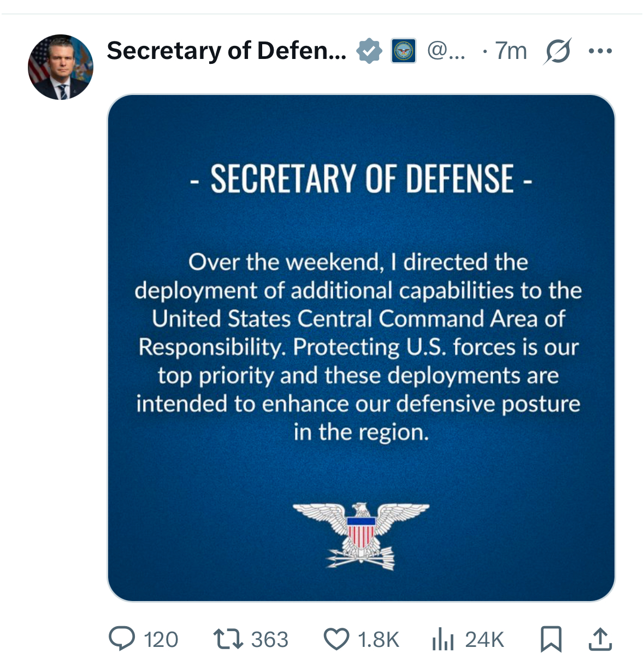Click the Secretary of Defen... account name
Viewport: 644px width, 654px height.
226,51
